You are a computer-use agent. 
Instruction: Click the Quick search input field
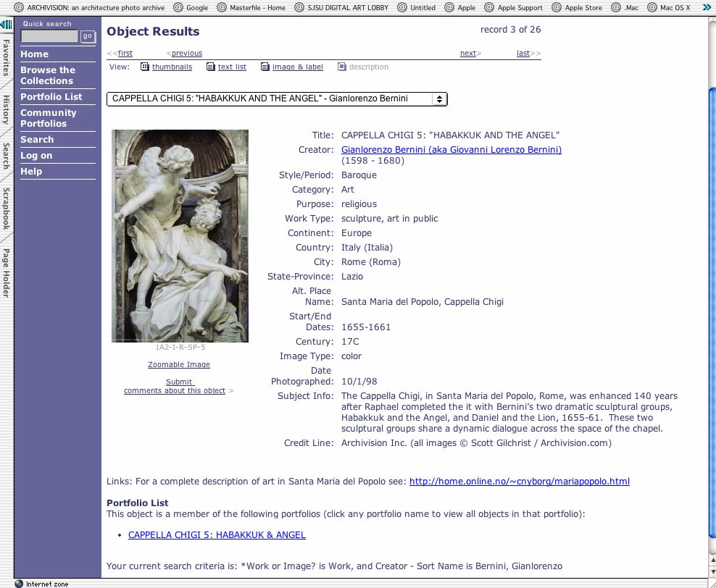[49, 36]
